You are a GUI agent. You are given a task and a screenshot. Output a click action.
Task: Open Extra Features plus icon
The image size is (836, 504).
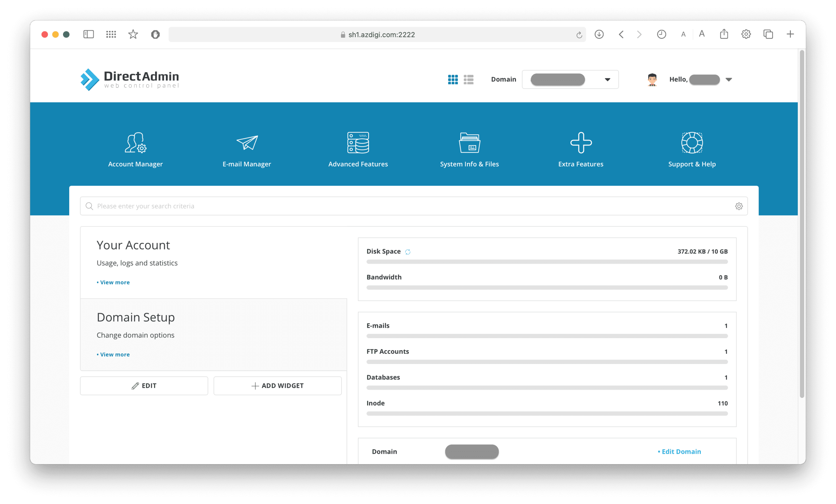point(581,143)
